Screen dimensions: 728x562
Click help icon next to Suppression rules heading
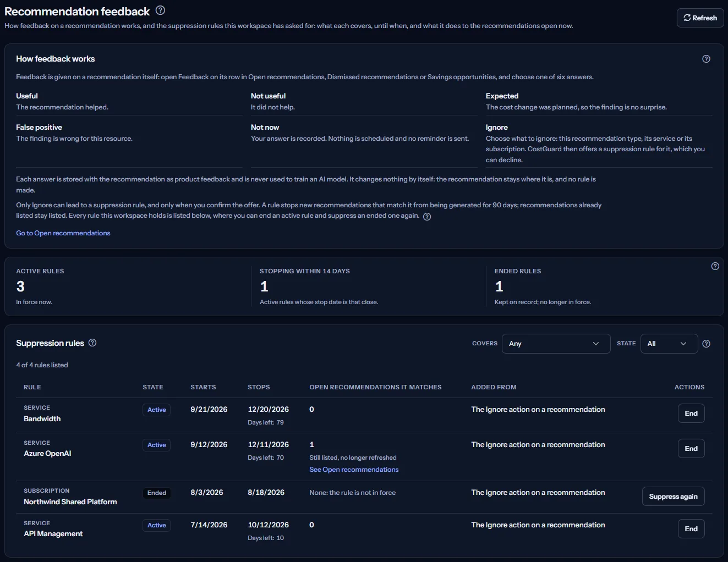(92, 343)
